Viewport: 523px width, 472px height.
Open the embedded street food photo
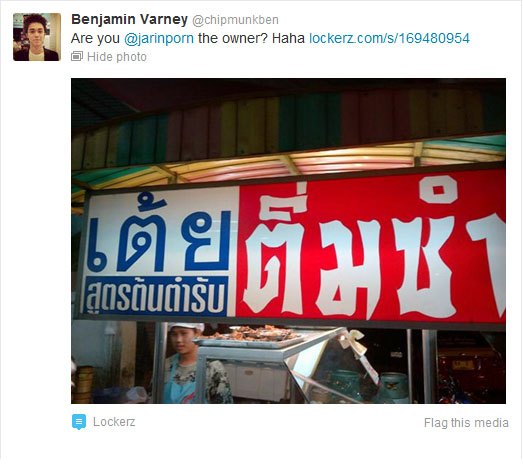(x=288, y=241)
